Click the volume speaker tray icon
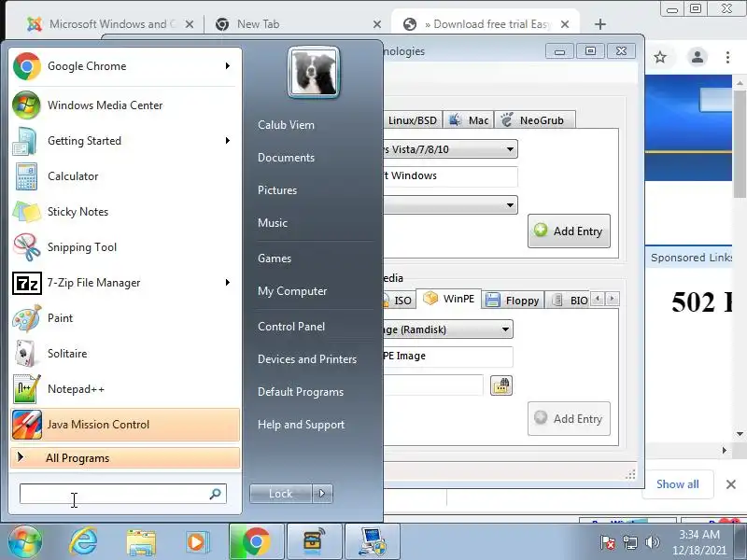The height and width of the screenshot is (560, 747). 652,542
